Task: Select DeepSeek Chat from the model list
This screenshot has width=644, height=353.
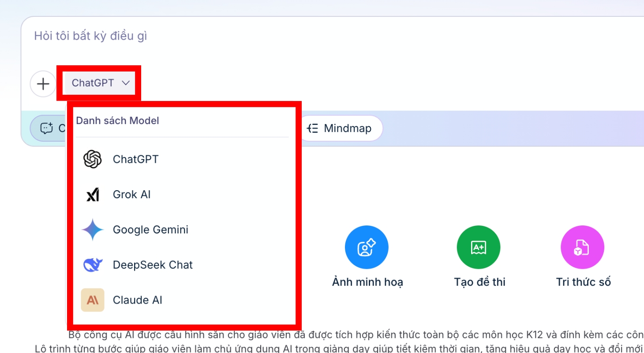Action: click(x=153, y=265)
